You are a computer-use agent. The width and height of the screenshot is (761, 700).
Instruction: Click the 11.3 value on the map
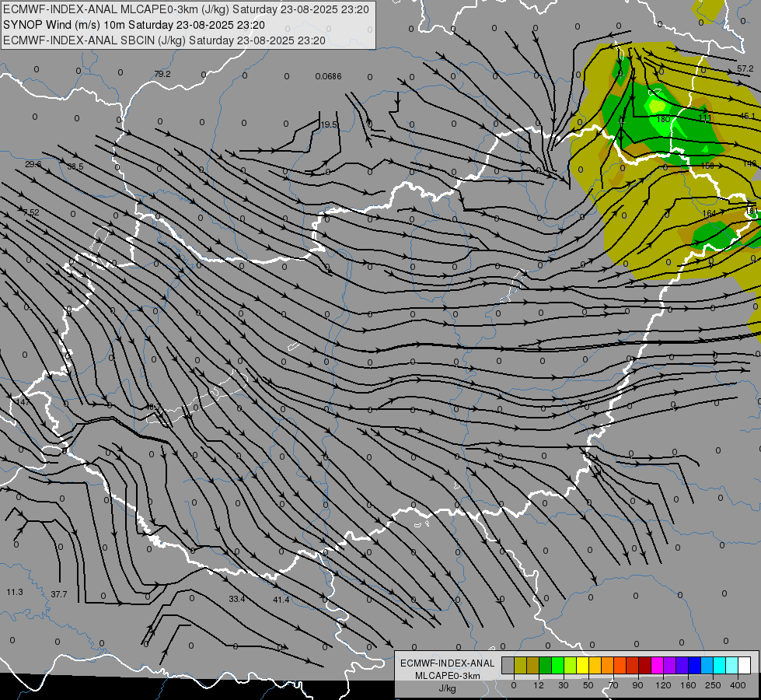pos(15,592)
